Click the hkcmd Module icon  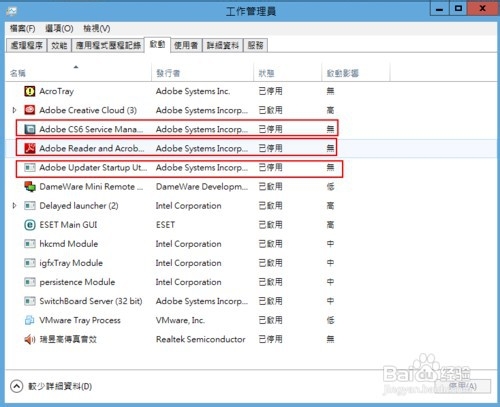click(x=30, y=244)
